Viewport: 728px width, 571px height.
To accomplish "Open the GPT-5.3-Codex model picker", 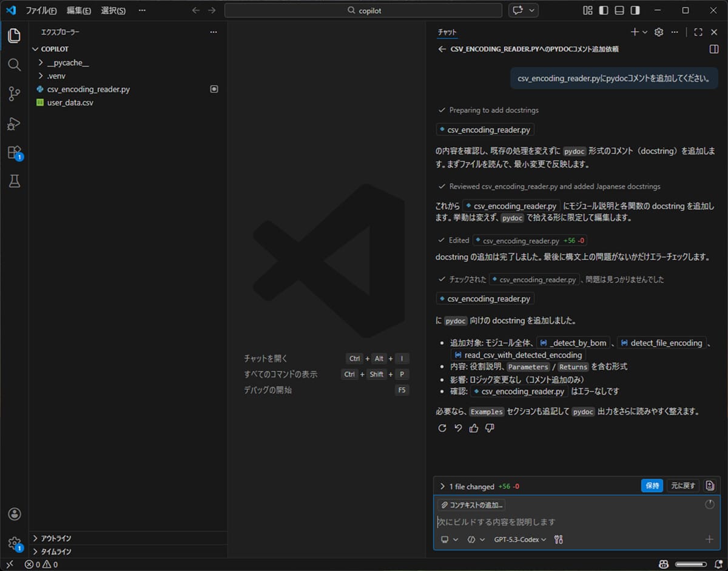I will click(x=519, y=539).
